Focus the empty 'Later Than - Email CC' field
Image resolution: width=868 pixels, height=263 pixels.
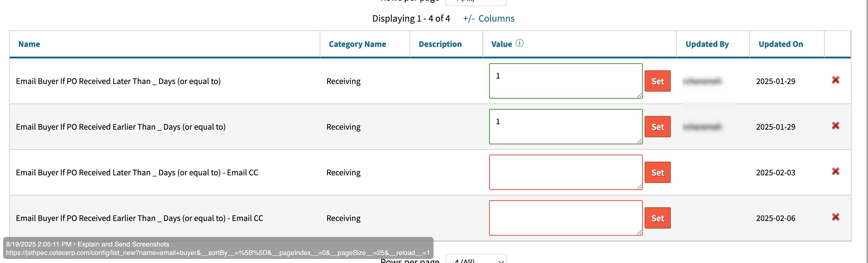coord(565,172)
